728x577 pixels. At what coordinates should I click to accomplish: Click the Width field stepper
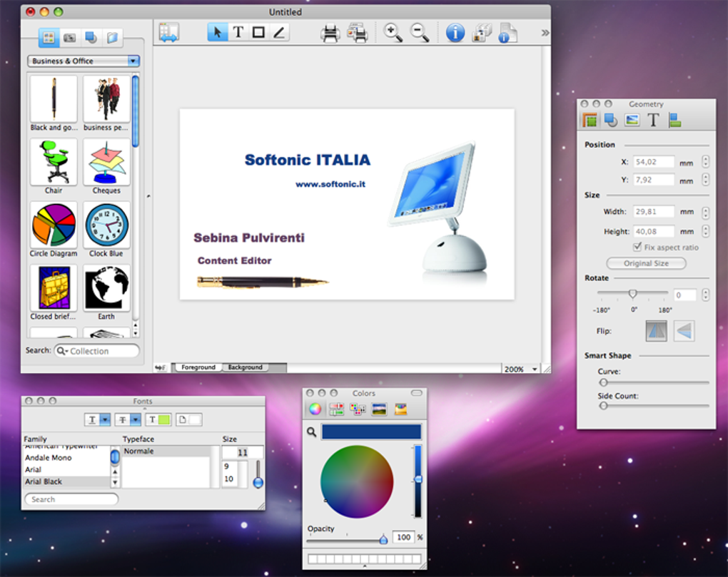point(706,212)
